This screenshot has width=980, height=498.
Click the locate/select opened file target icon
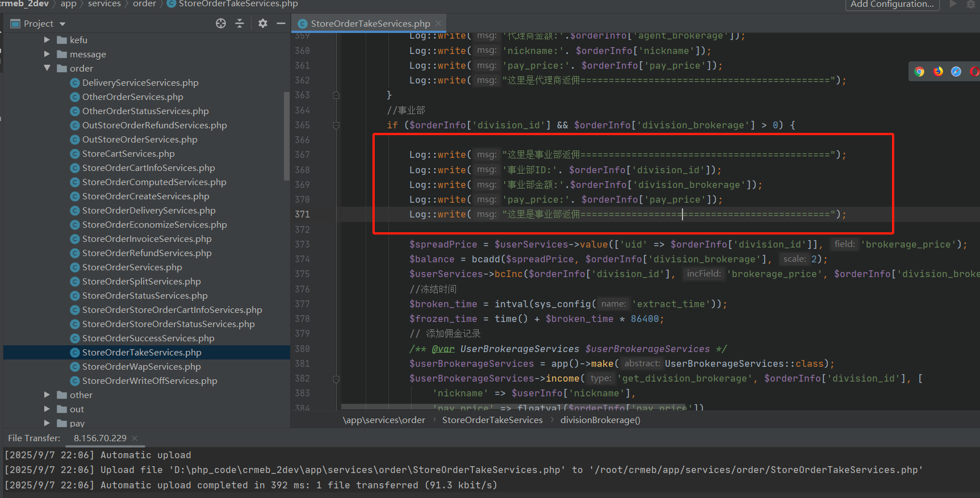point(221,23)
